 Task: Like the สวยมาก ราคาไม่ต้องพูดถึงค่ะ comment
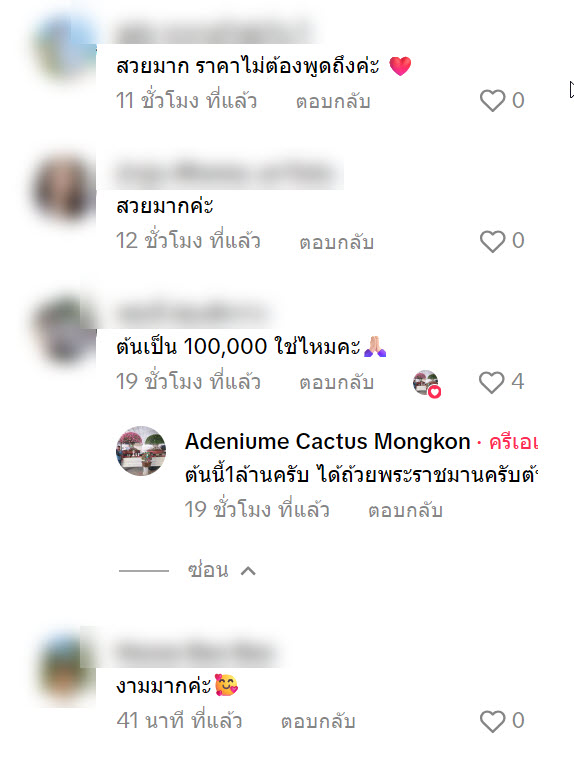pos(492,101)
